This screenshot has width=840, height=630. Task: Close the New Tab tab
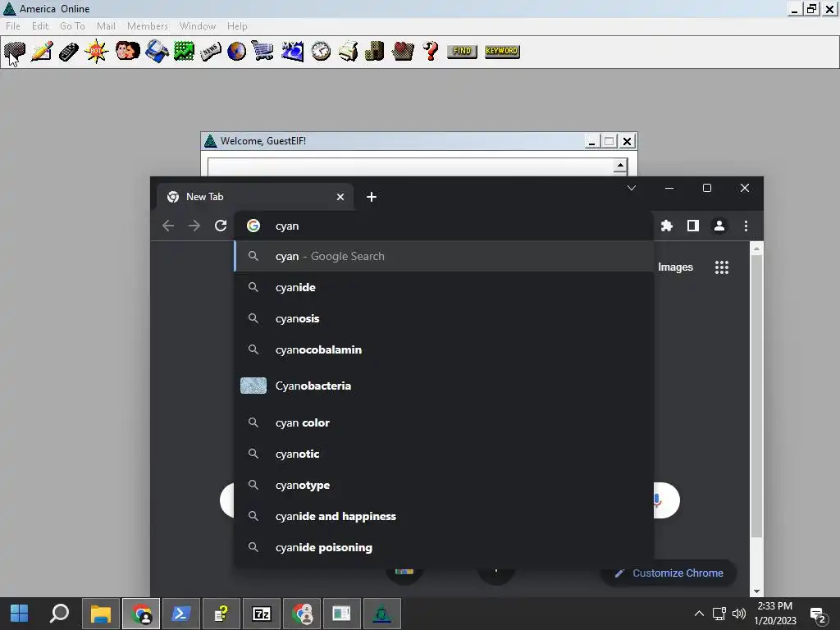(340, 197)
